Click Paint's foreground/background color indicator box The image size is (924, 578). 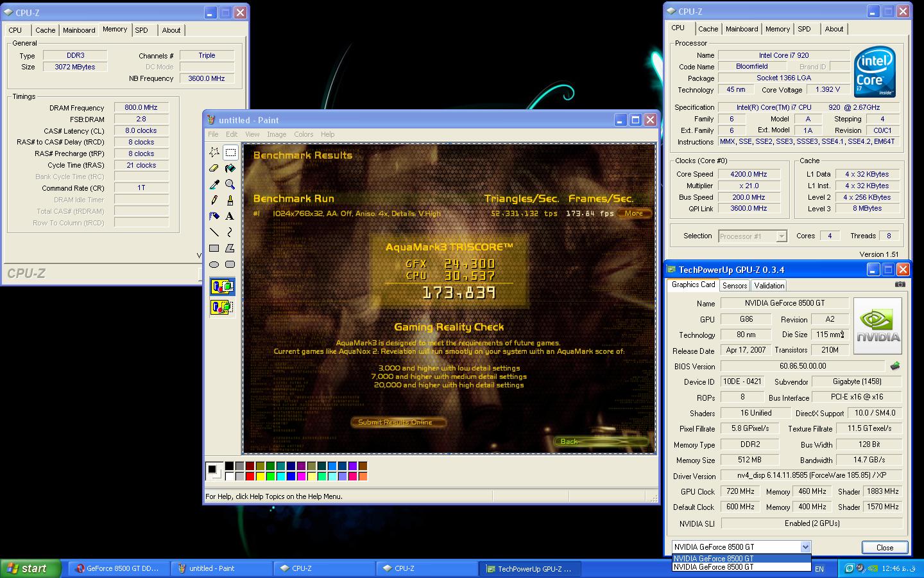214,471
